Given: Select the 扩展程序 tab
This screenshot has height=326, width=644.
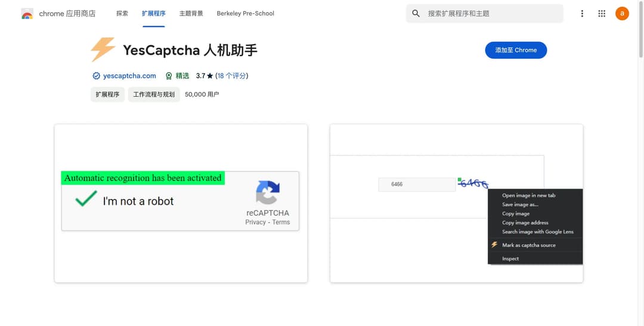Looking at the screenshot, I should pyautogui.click(x=154, y=13).
